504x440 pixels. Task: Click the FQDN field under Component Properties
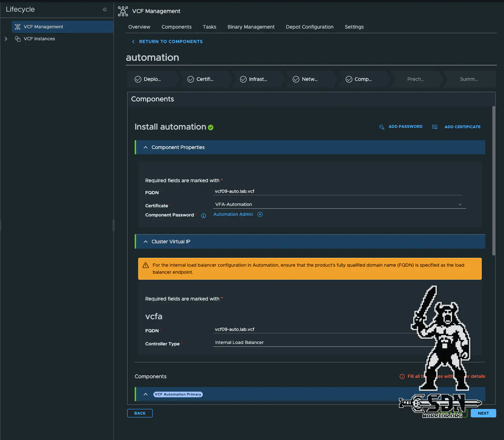point(338,191)
